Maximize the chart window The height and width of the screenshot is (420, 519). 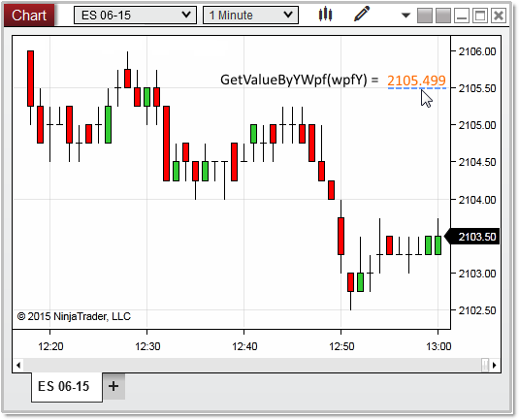pos(480,16)
